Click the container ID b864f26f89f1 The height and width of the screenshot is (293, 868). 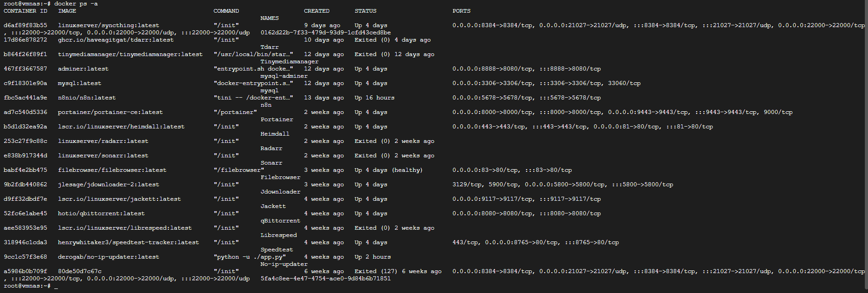pyautogui.click(x=25, y=54)
